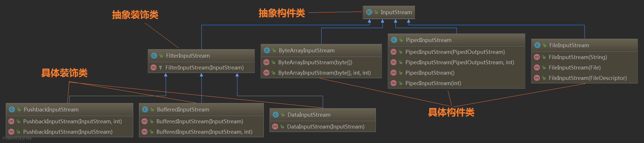Select the FileInputStream(String) constructor row
This screenshot has height=143, width=644.
tap(584, 57)
